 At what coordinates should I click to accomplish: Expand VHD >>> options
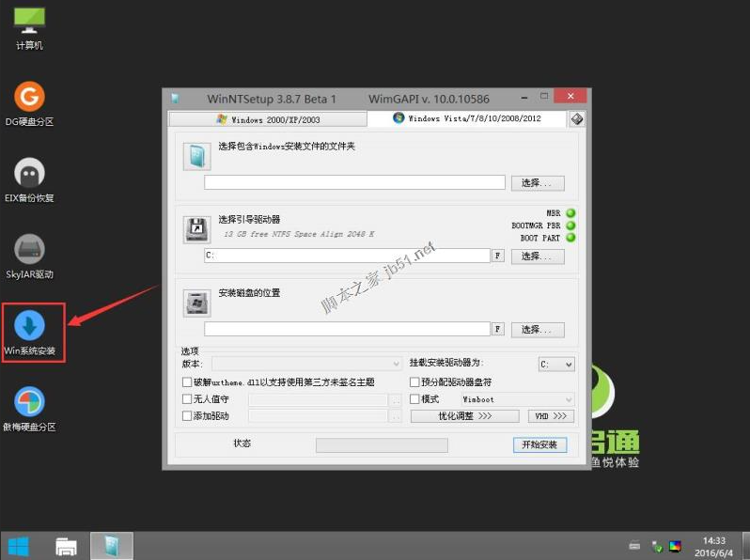[551, 416]
